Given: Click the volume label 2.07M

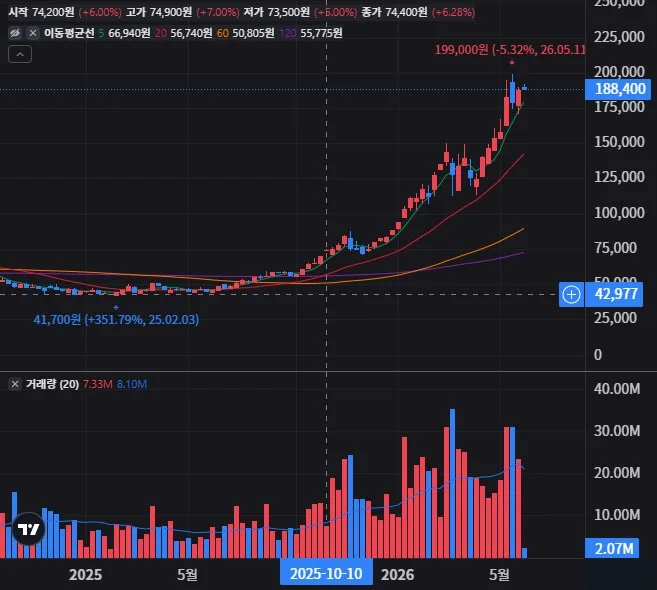Looking at the screenshot, I should point(612,548).
